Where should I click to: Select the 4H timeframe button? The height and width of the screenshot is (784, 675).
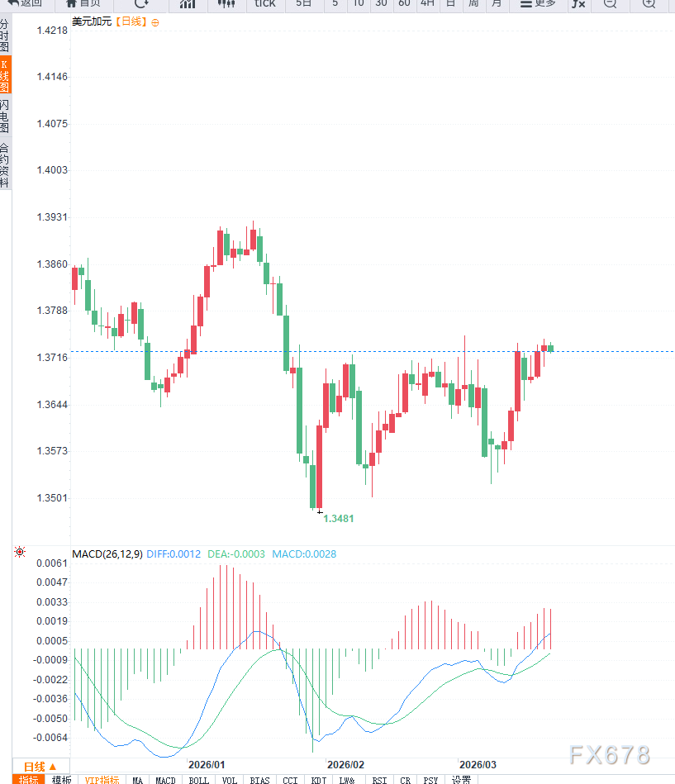point(427,4)
